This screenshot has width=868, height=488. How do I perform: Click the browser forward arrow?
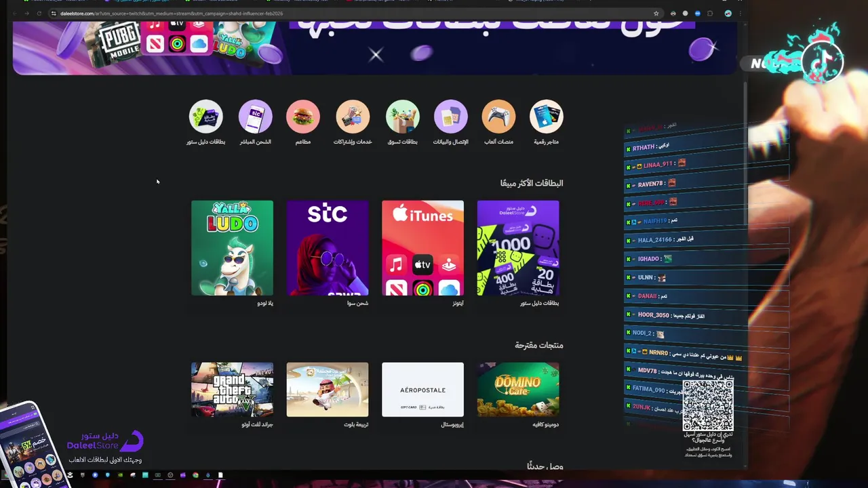(27, 14)
